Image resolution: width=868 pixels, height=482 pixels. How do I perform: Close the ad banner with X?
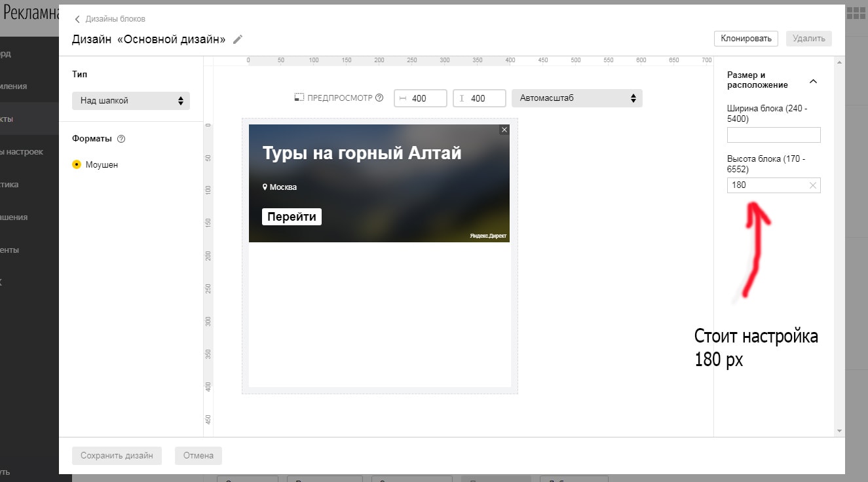(x=504, y=130)
